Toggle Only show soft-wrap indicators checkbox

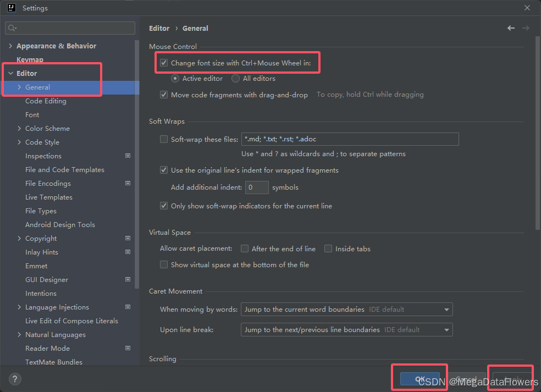coord(164,206)
